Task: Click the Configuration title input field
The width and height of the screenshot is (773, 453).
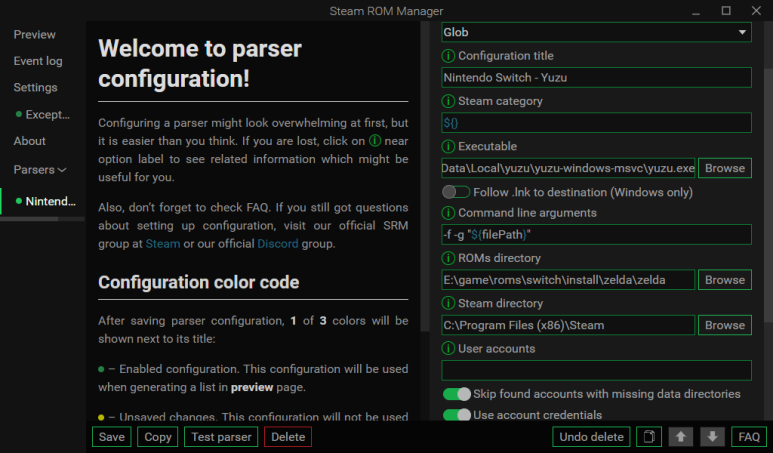Action: (x=596, y=78)
